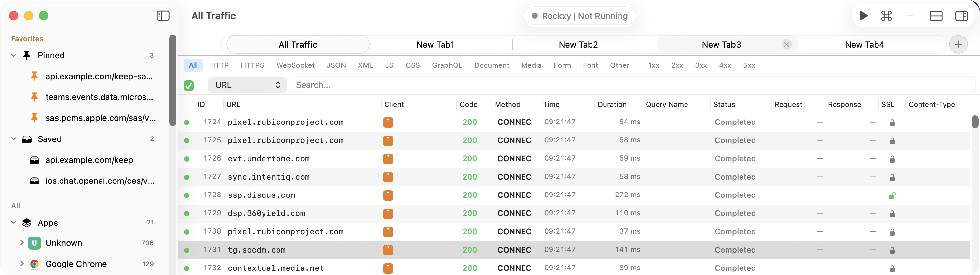The width and height of the screenshot is (980, 275).
Task: Collapse the Apps section
Action: pos(14,223)
